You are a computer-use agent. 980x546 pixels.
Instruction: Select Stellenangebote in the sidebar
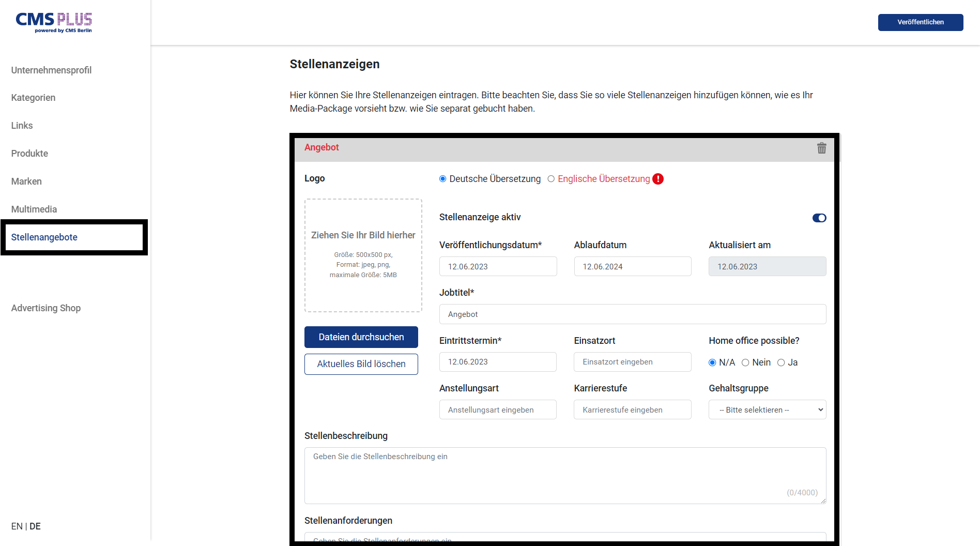44,237
